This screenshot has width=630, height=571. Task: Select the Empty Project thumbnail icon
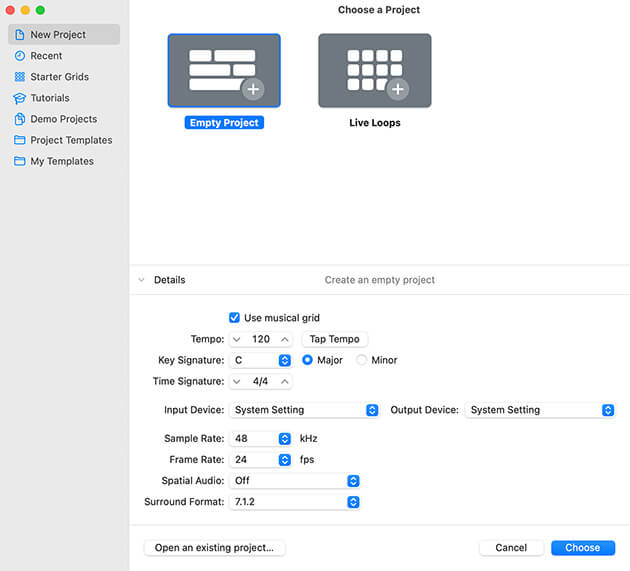click(x=224, y=71)
